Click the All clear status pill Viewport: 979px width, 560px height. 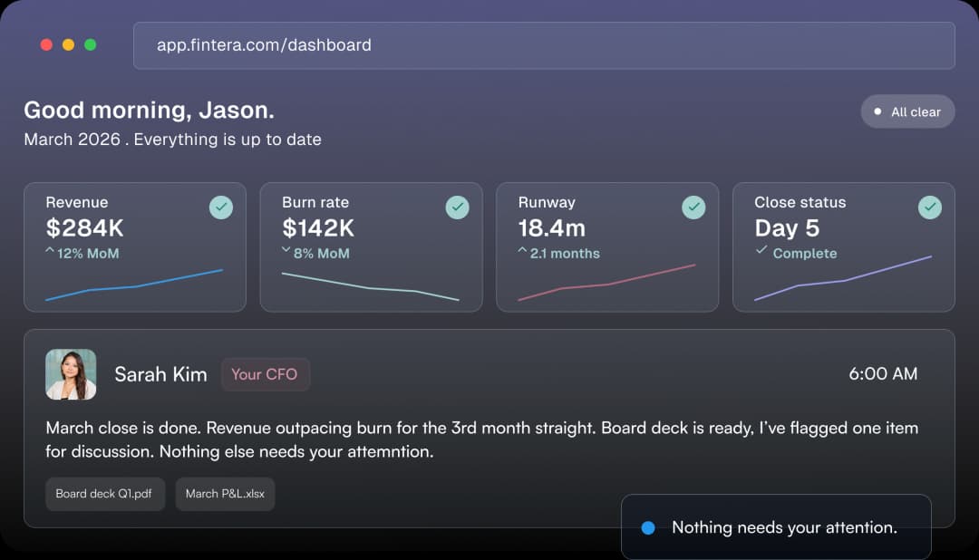click(x=907, y=111)
